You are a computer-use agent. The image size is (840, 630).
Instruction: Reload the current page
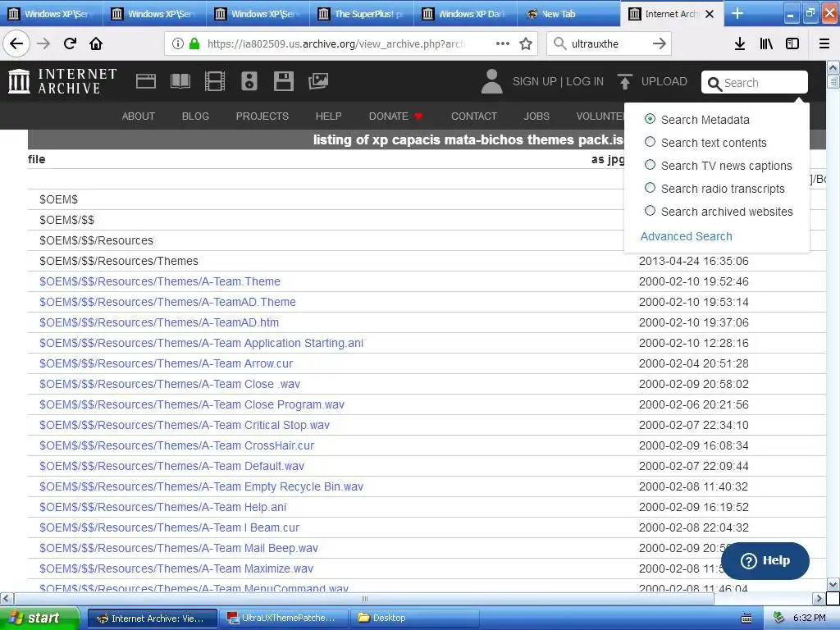tap(70, 44)
